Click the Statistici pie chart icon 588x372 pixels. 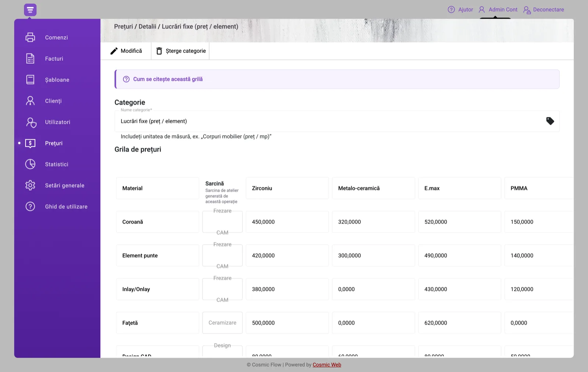[30, 164]
